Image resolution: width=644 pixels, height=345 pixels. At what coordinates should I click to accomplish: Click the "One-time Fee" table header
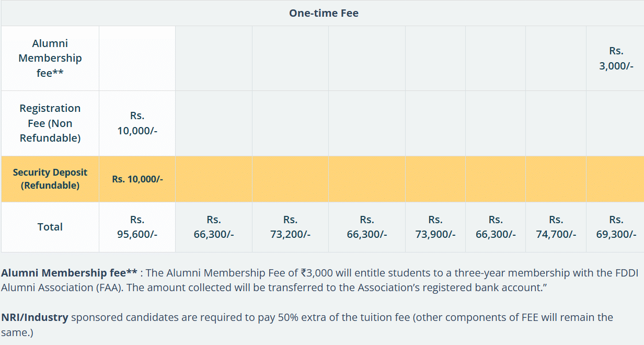pyautogui.click(x=324, y=14)
